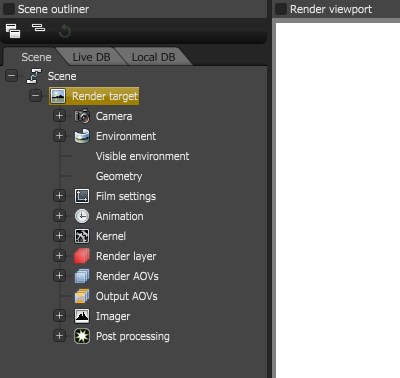The height and width of the screenshot is (378, 400).
Task: Select the Visible environment row
Action: coord(142,156)
